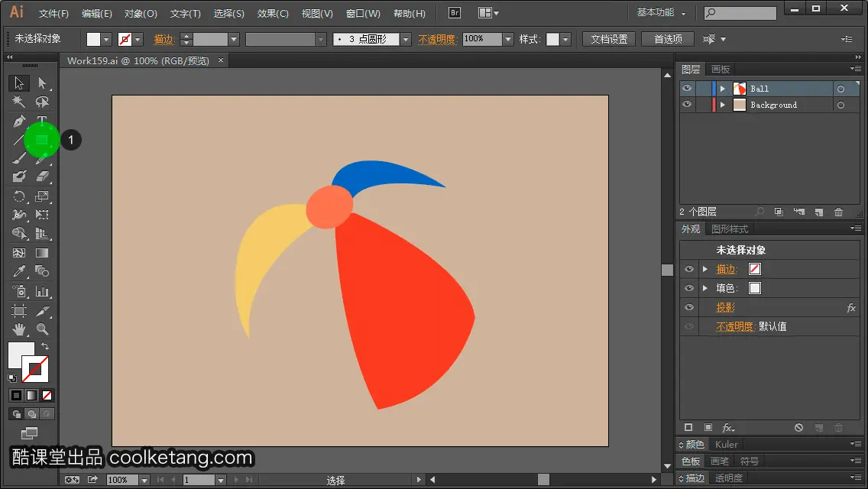Select the Rotate tool
868x489 pixels.
19,196
